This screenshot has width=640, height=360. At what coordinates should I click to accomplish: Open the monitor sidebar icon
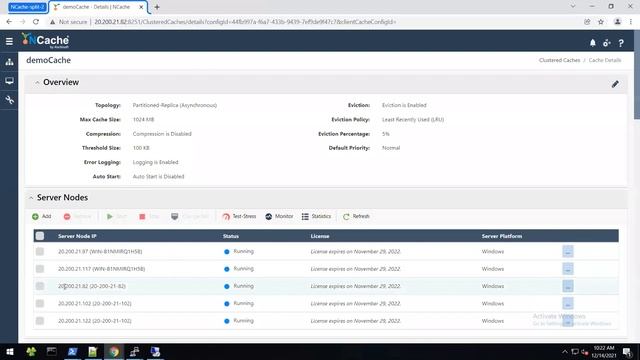click(9, 81)
